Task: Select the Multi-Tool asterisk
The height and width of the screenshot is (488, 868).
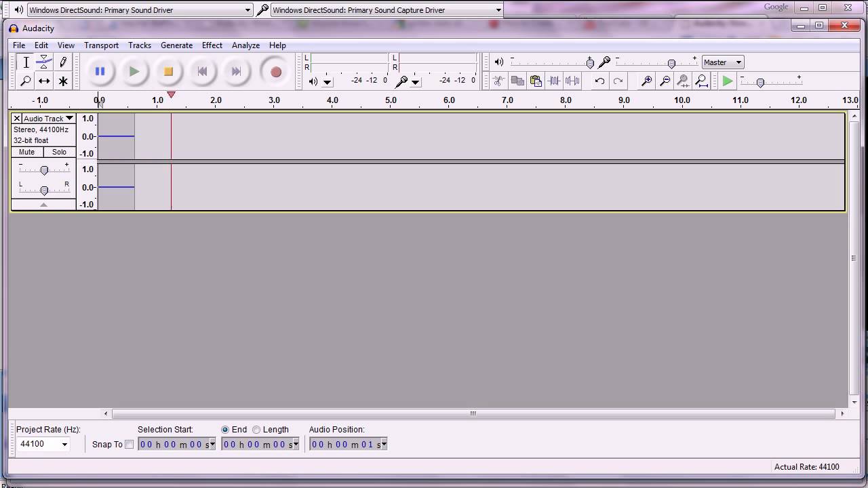Action: coord(63,81)
